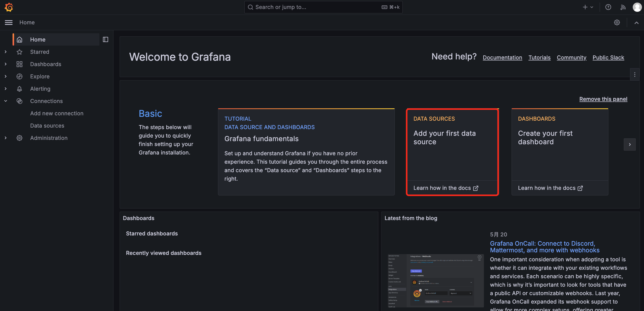The image size is (644, 311).
Task: Click the keyboard shortcut icon in search
Action: pyautogui.click(x=384, y=7)
